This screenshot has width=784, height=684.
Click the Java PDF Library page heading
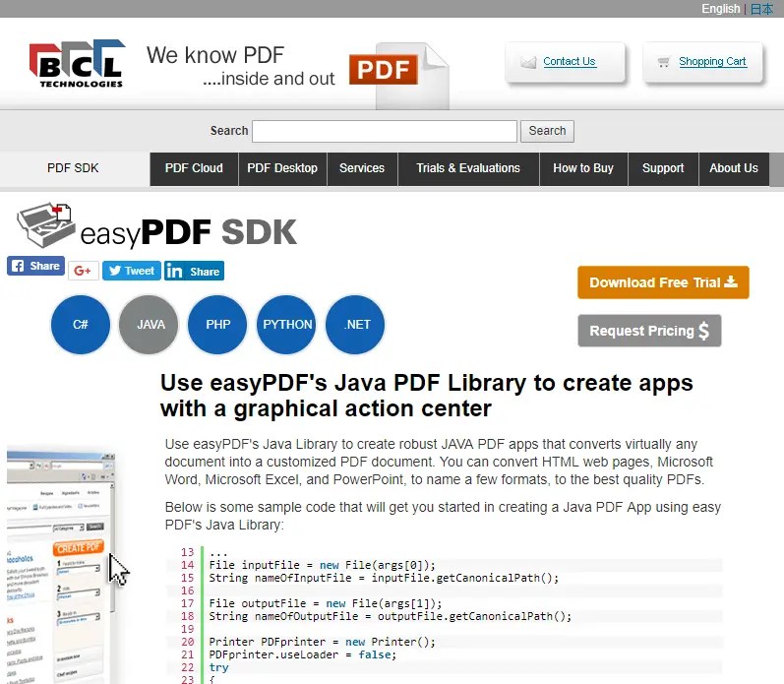coord(427,396)
